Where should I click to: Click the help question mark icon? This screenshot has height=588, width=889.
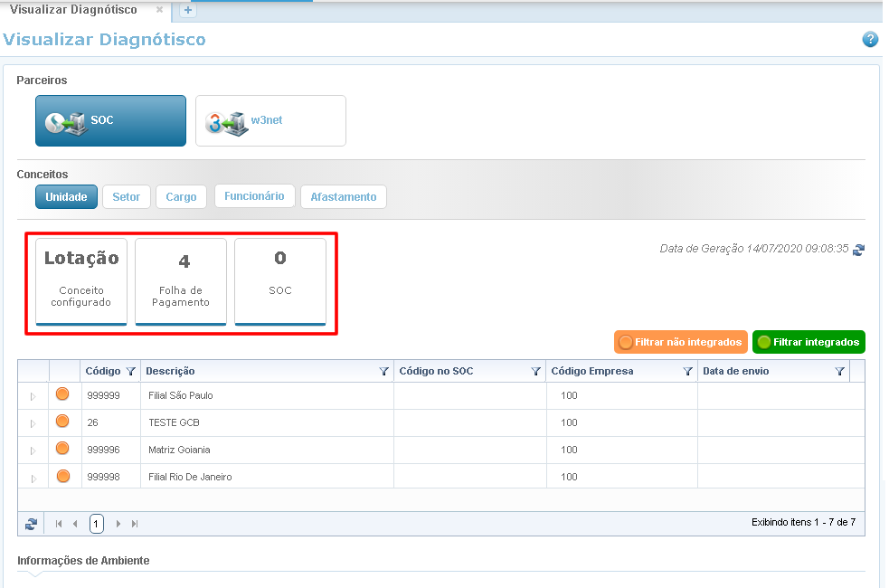[x=870, y=39]
